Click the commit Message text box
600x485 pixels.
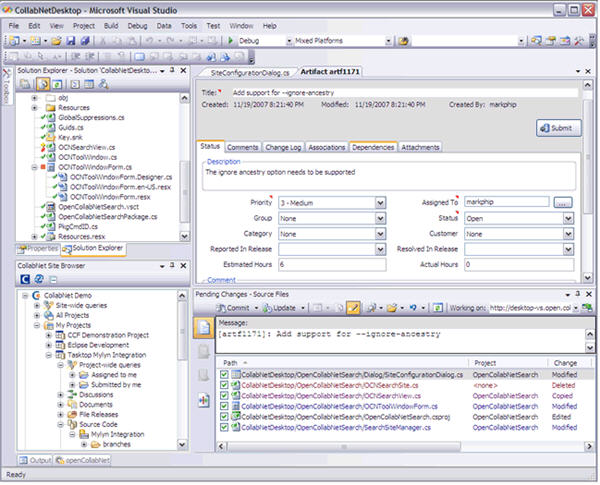click(401, 340)
